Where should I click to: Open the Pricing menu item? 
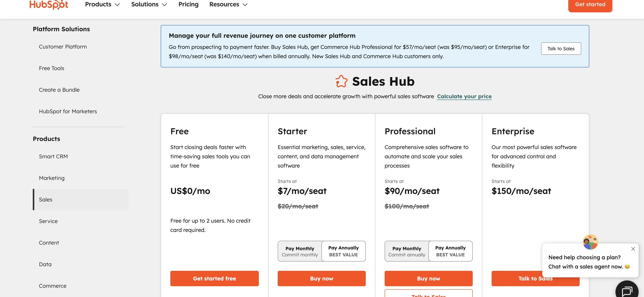(188, 4)
